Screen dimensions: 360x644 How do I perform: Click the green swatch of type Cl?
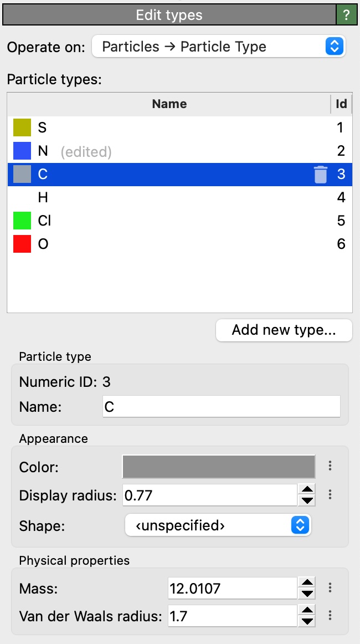(22, 221)
